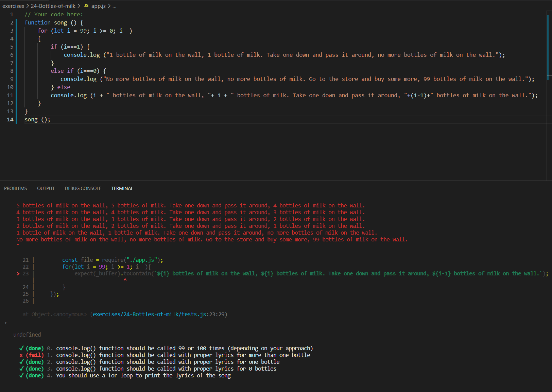Switch to the OUTPUT tab
The height and width of the screenshot is (392, 552).
pyautogui.click(x=46, y=188)
